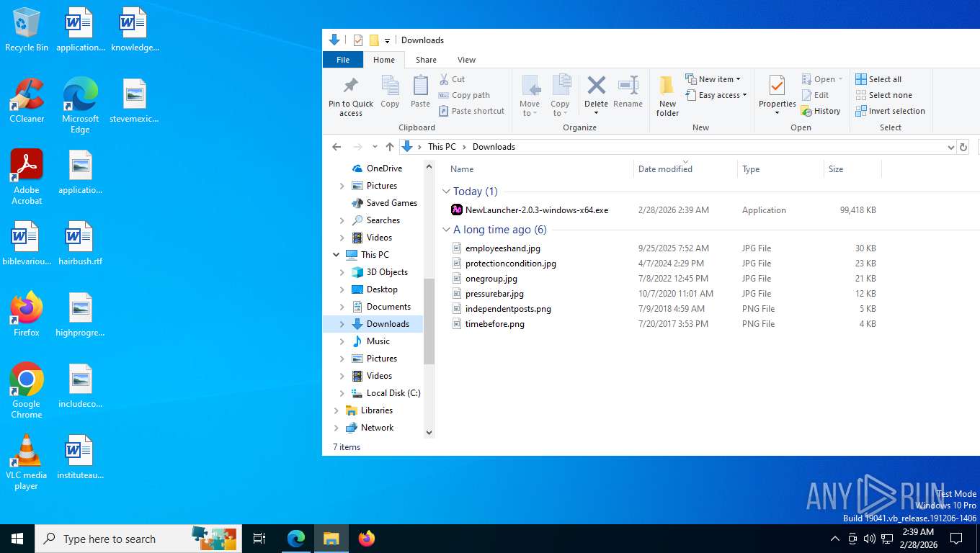Viewport: 980px width, 553px height.
Task: Click Copy path in ribbon
Action: (464, 95)
